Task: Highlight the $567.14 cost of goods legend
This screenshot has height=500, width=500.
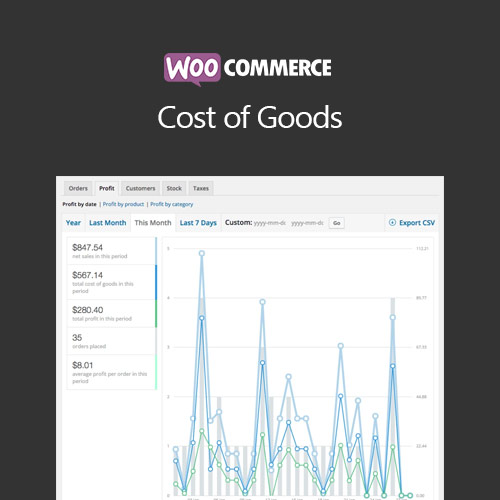Action: (112, 282)
